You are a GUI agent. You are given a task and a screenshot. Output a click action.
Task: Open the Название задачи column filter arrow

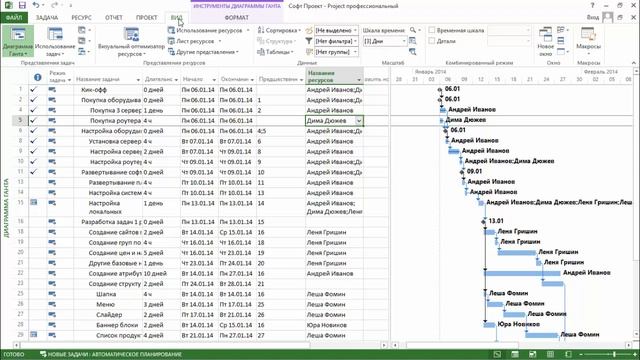(x=138, y=80)
